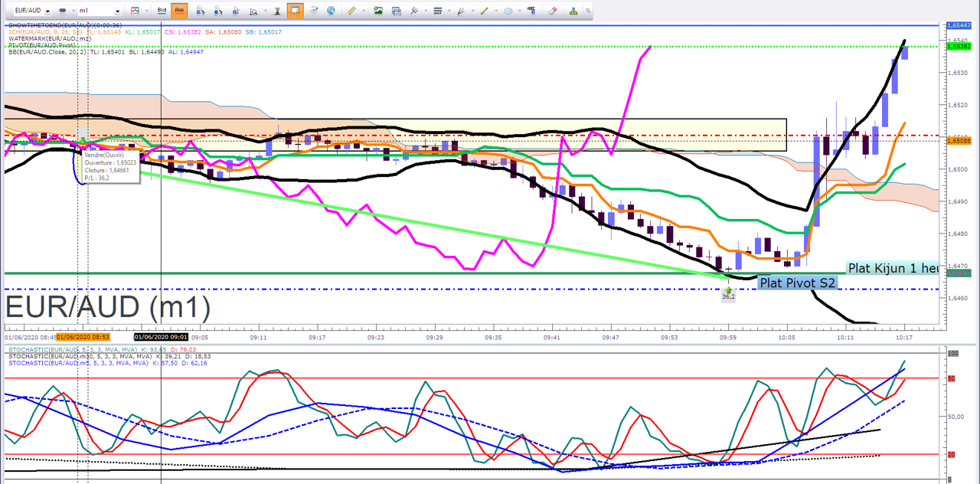
Task: Open the Fibonacci lines dropdown arrow
Action: [449, 11]
